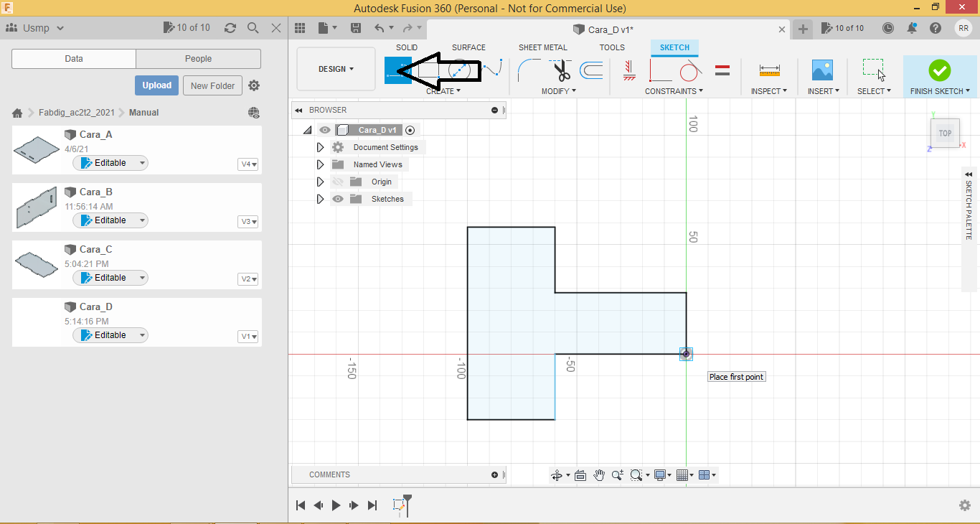Open Cara_A version V4 dropdown
Viewport: 980px width, 524px height.
pyautogui.click(x=248, y=164)
